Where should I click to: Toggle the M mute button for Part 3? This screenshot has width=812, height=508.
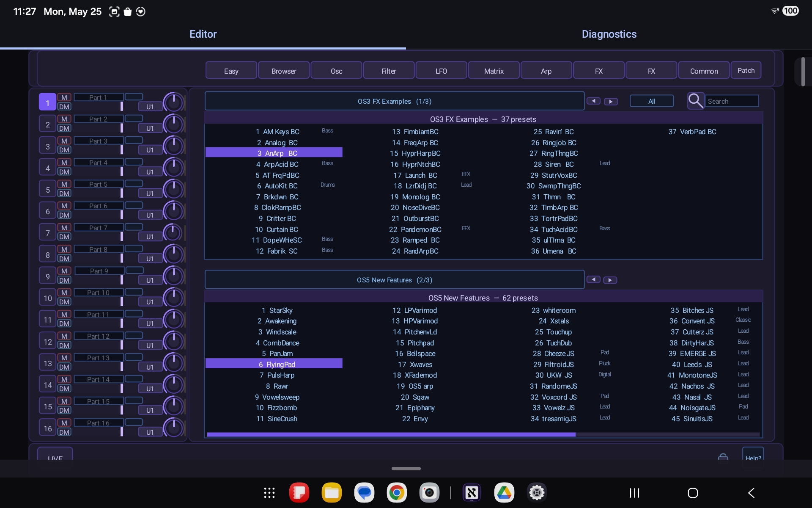click(x=64, y=141)
